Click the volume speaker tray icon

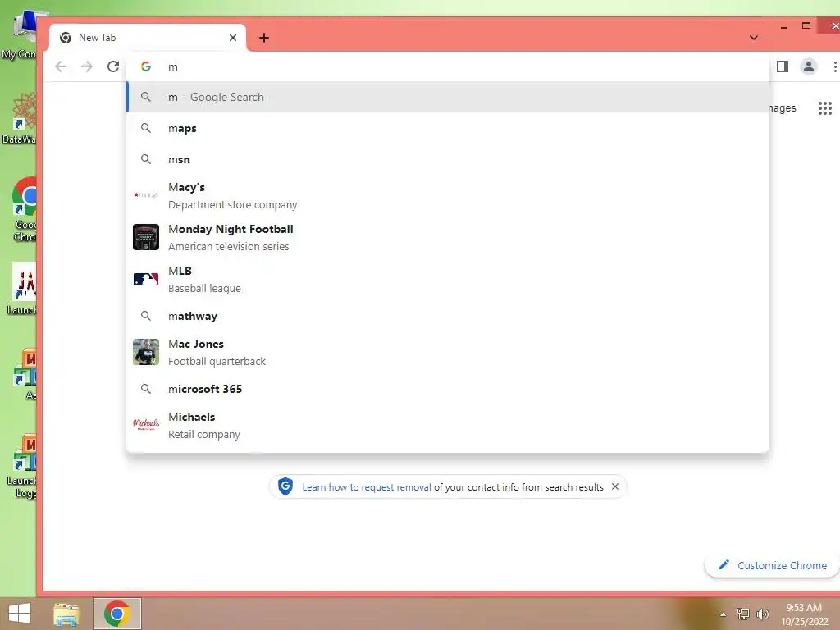[x=762, y=614]
